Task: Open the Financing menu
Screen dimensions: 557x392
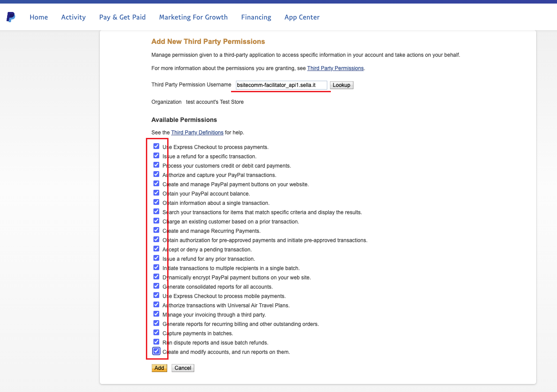Action: click(256, 17)
